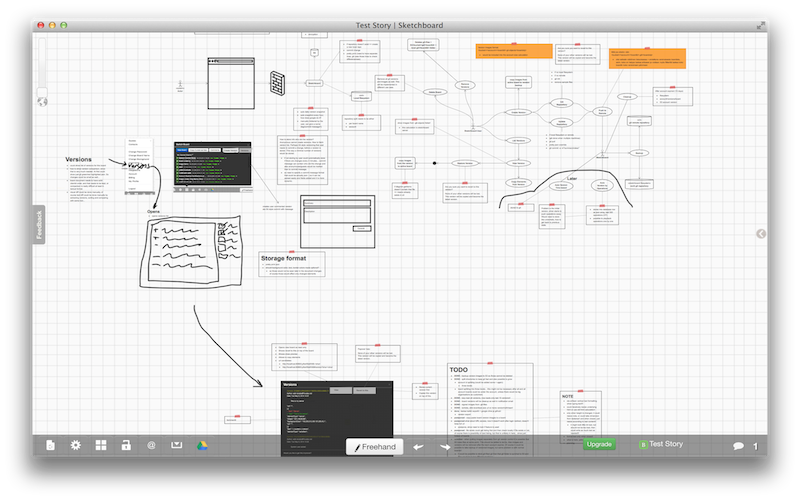Viewport: 800px width, 500px height.
Task: Open the boards grid view icon
Action: click(101, 445)
